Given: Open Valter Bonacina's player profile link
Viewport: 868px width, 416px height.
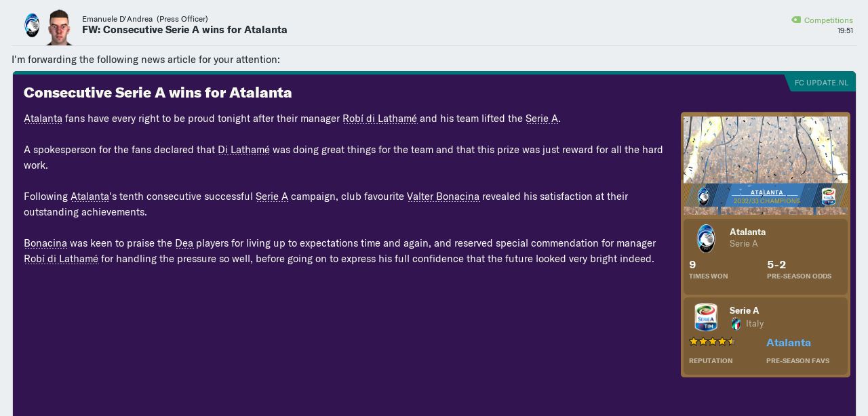Looking at the screenshot, I should (443, 196).
